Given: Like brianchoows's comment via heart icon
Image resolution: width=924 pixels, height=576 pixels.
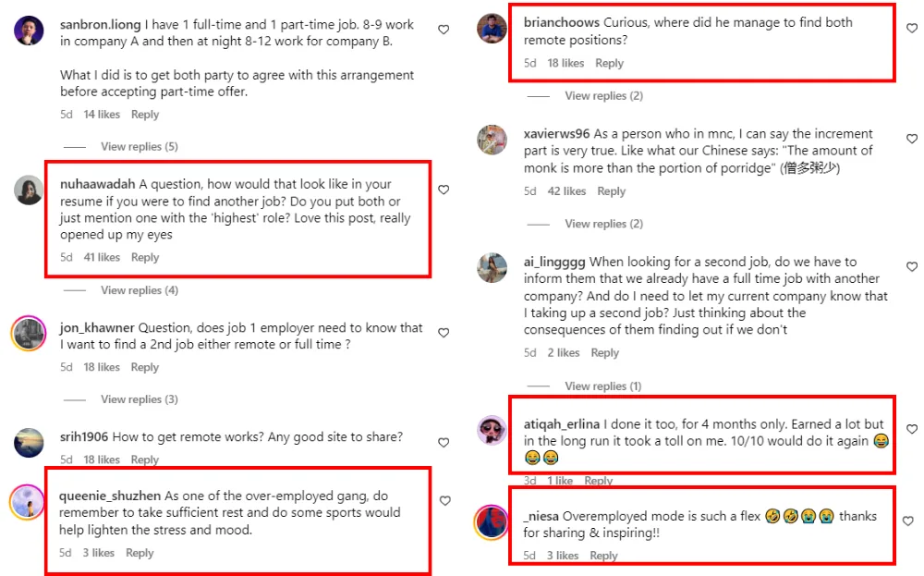Looking at the screenshot, I should click(x=912, y=29).
